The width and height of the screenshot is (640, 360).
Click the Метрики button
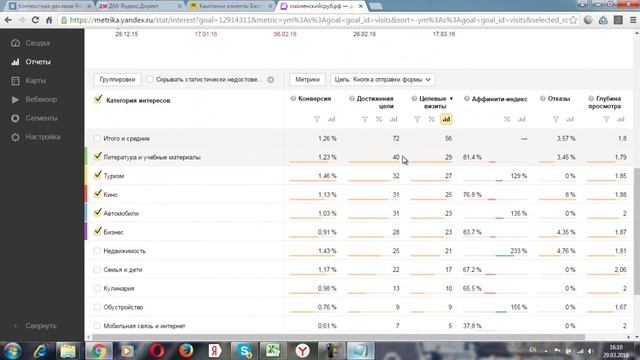(x=307, y=80)
